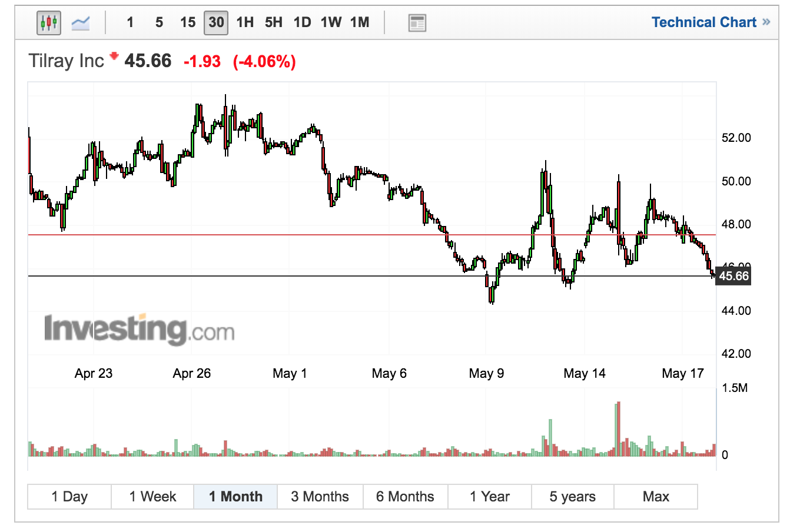This screenshot has width=790, height=532.
Task: Click the May 1 date axis label
Action: (290, 373)
